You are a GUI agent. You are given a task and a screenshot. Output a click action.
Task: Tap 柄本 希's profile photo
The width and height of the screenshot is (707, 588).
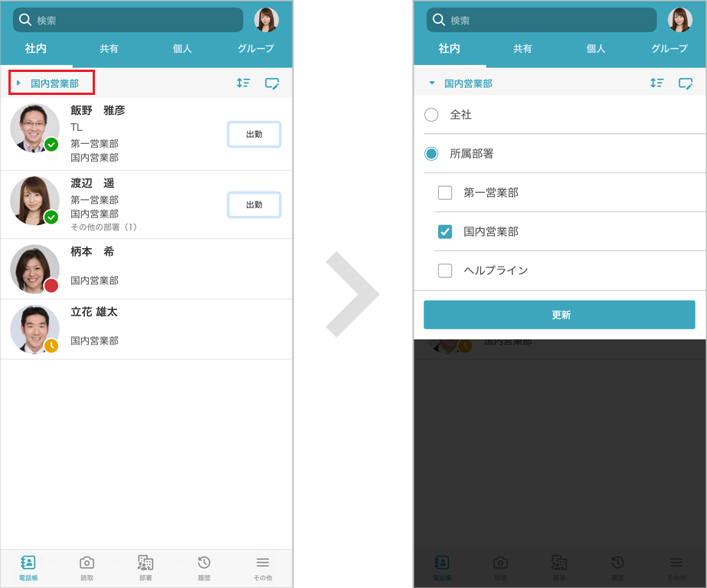pyautogui.click(x=34, y=269)
